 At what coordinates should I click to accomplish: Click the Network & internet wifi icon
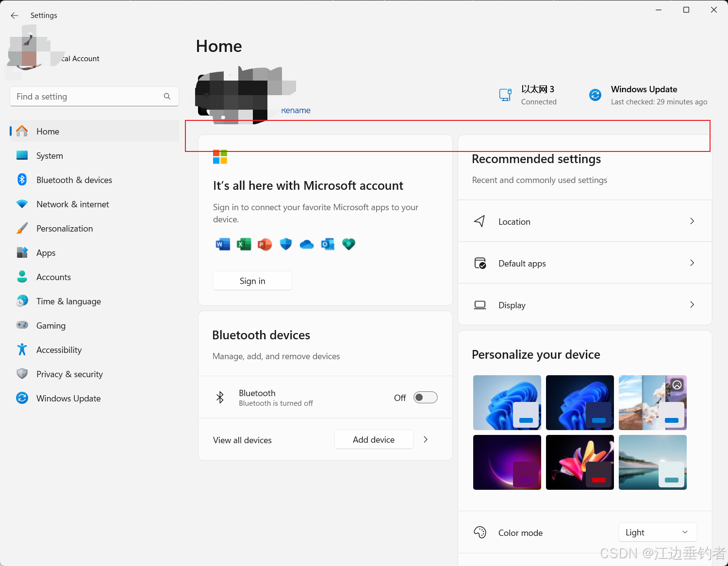[22, 204]
